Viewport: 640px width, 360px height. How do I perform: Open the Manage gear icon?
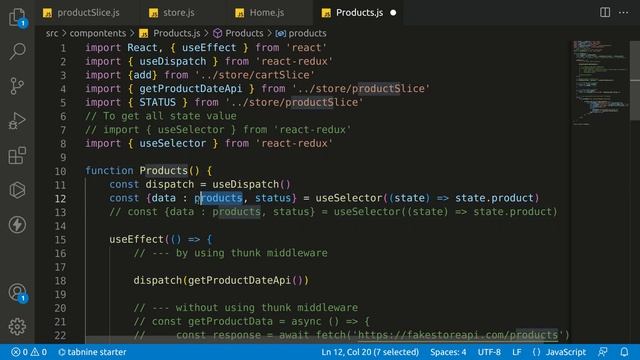click(17, 327)
